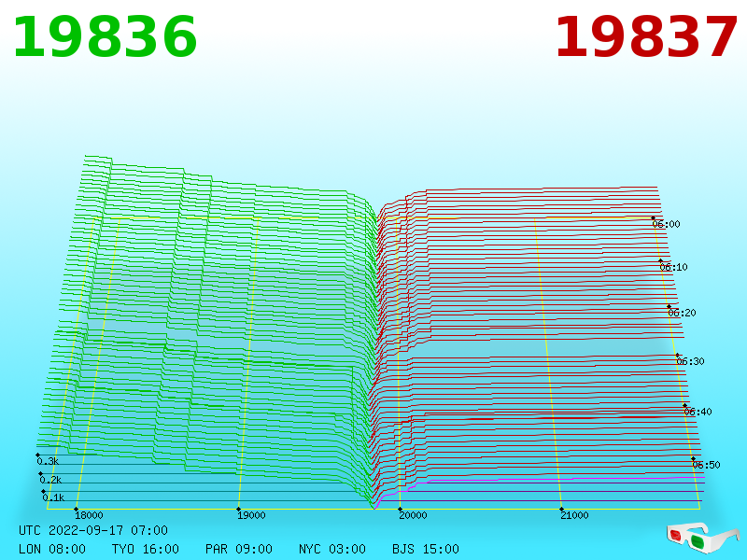The image size is (747, 560).
Task: Click the PAR 09:00 time
Action: [x=239, y=549]
